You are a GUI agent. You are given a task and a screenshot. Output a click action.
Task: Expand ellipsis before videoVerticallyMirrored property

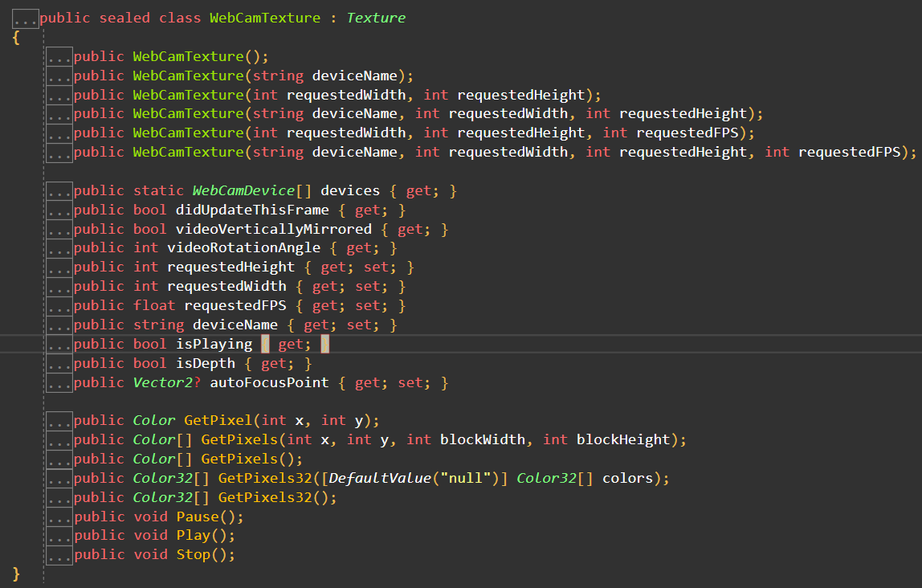[59, 229]
